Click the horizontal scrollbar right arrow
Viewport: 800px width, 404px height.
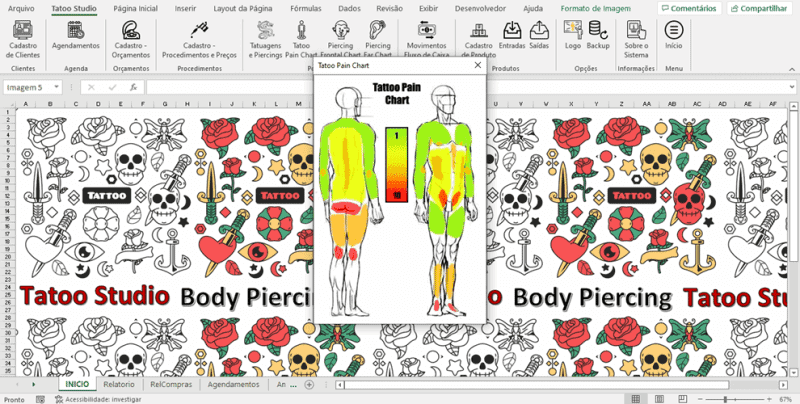pos(783,385)
